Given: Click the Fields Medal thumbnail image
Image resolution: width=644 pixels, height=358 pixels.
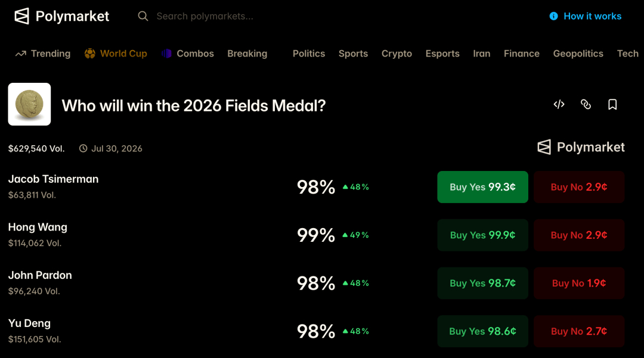Looking at the screenshot, I should [30, 104].
